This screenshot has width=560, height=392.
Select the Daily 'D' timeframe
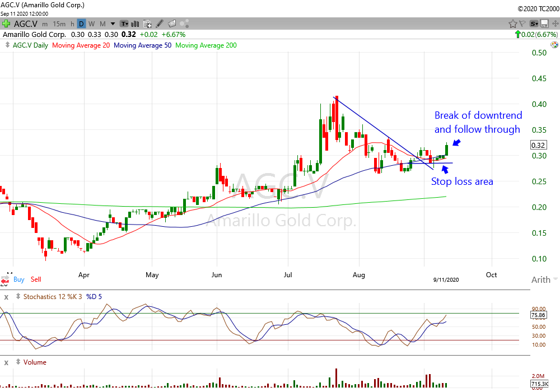(81, 24)
